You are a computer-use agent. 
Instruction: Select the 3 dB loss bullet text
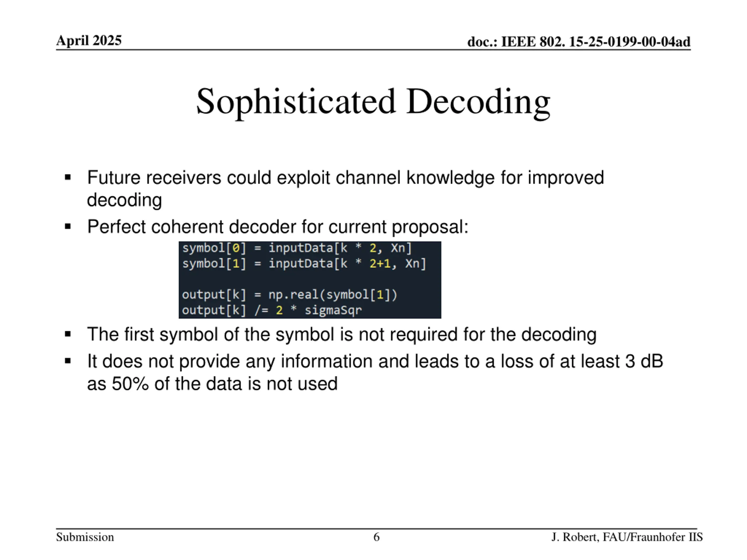(375, 372)
